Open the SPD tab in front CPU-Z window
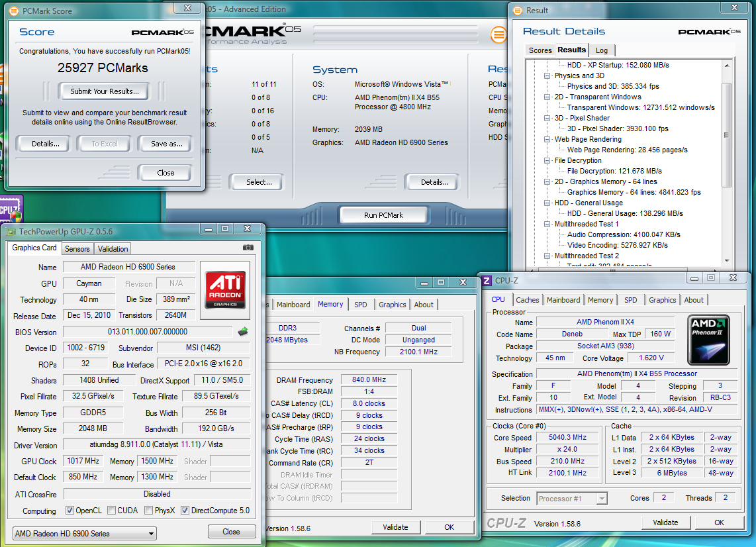The height and width of the screenshot is (547, 756). coord(630,300)
